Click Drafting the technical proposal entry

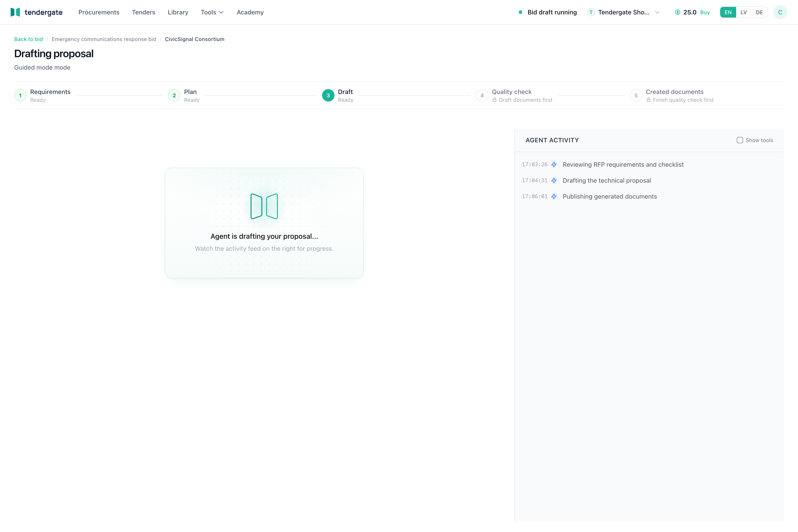click(x=607, y=180)
